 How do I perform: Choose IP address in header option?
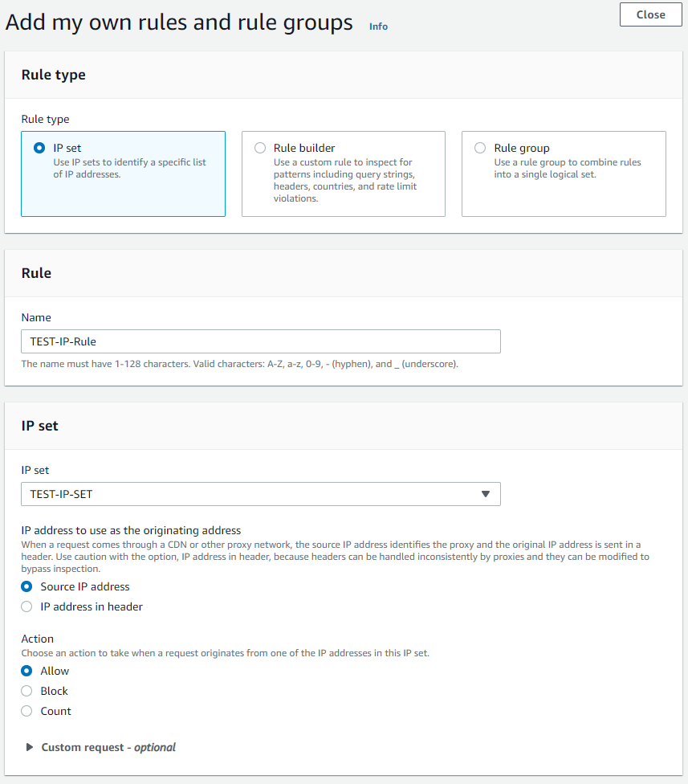pyautogui.click(x=27, y=607)
